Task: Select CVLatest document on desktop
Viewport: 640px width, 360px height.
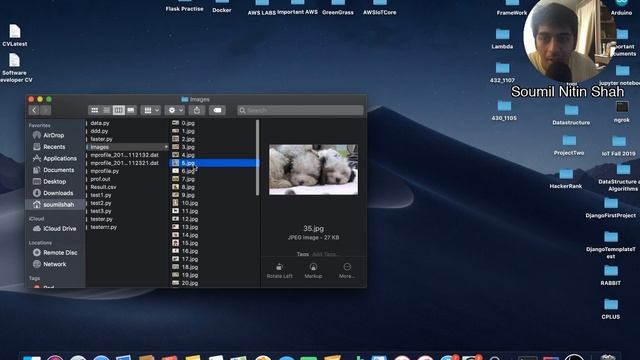Action: pyautogui.click(x=15, y=36)
